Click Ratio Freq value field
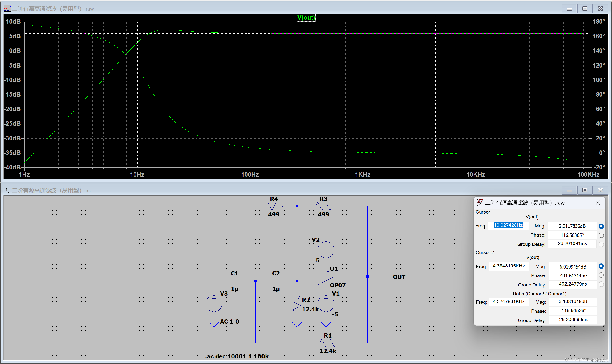The height and width of the screenshot is (364, 612). pos(509,302)
